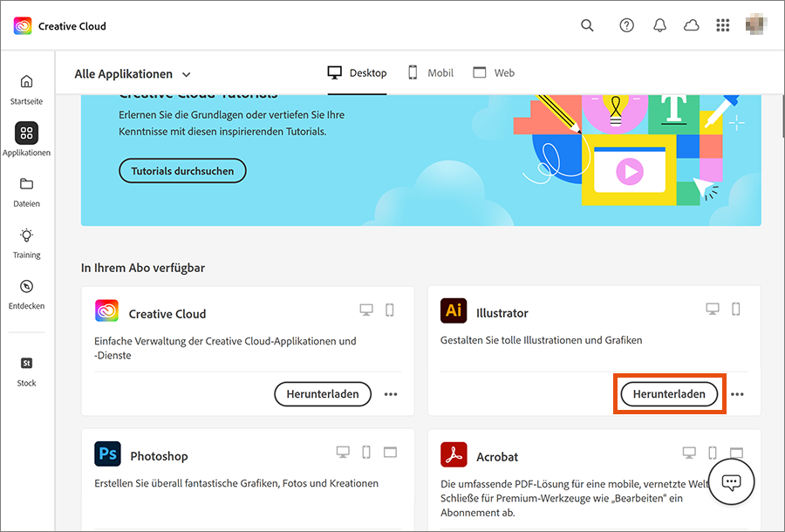Open more options for Illustrator card
This screenshot has width=785, height=532.
[737, 394]
